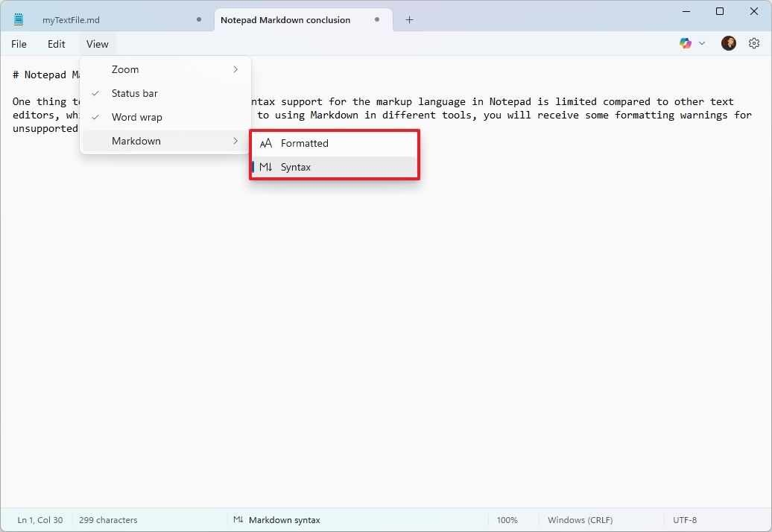Image resolution: width=772 pixels, height=532 pixels.
Task: Open a new tab with the plus icon
Action: coord(408,19)
